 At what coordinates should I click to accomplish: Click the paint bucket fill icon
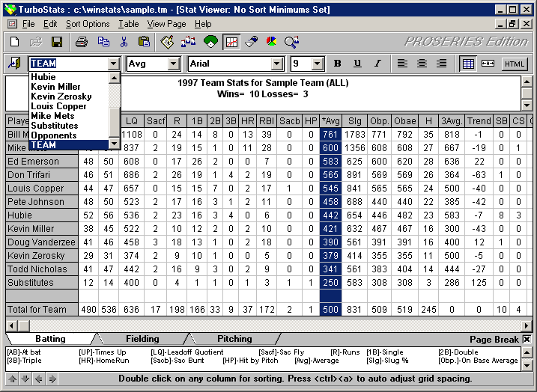[252, 42]
